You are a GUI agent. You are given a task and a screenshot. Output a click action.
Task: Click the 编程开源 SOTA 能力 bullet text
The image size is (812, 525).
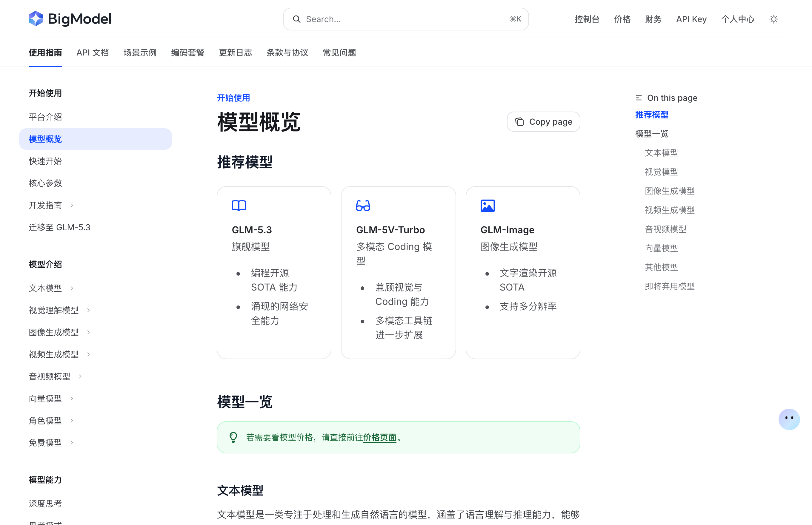274,280
